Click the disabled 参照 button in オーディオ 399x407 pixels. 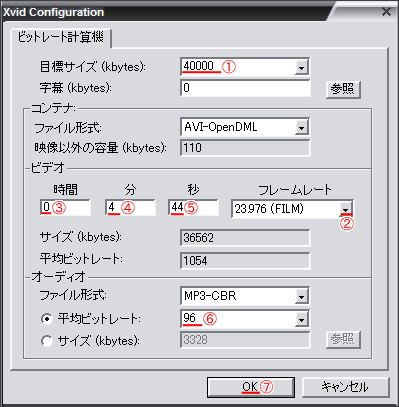click(x=343, y=340)
